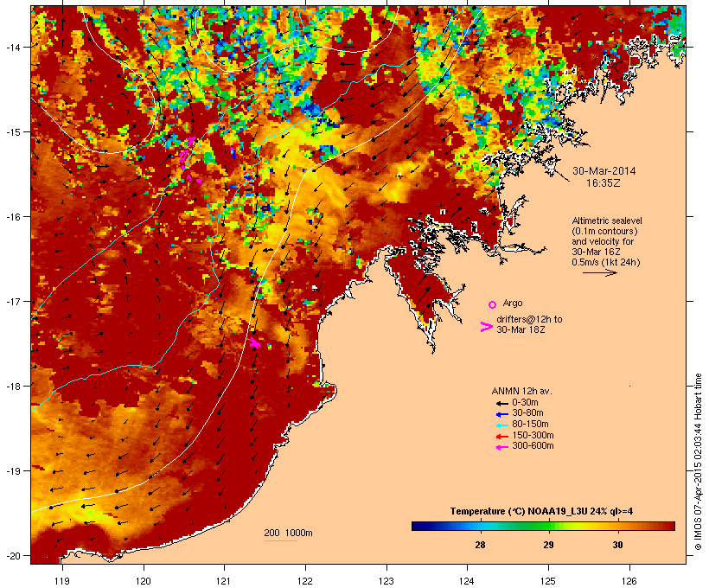This screenshot has width=709, height=588.
Task: Click the latitude axis label -17
Action: pos(12,301)
